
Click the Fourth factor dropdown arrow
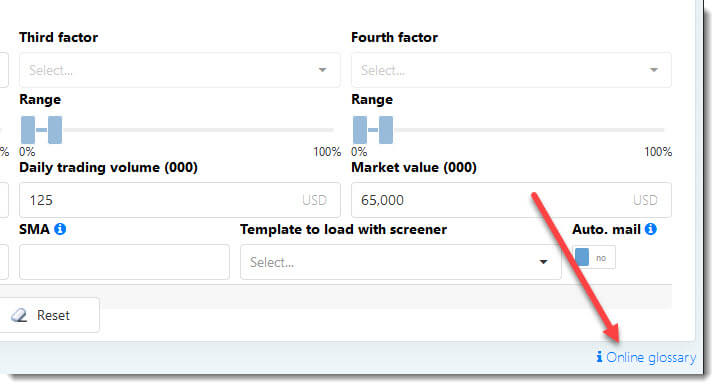click(x=654, y=70)
